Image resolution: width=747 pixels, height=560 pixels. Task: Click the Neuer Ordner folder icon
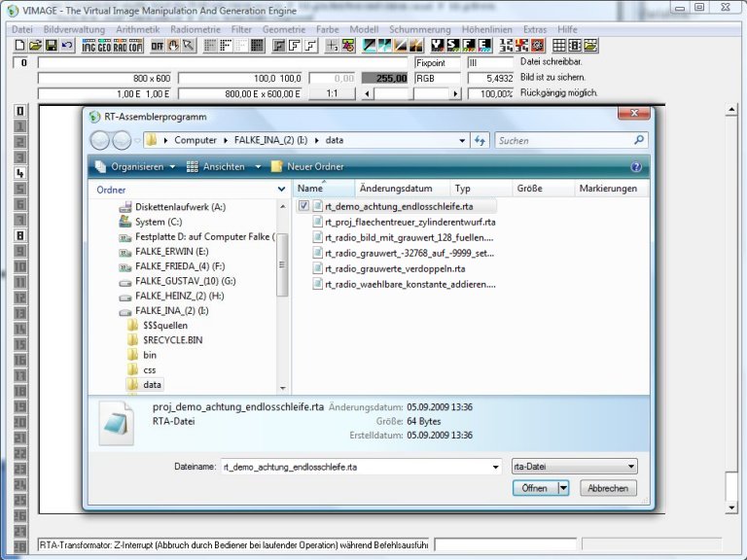pyautogui.click(x=276, y=166)
